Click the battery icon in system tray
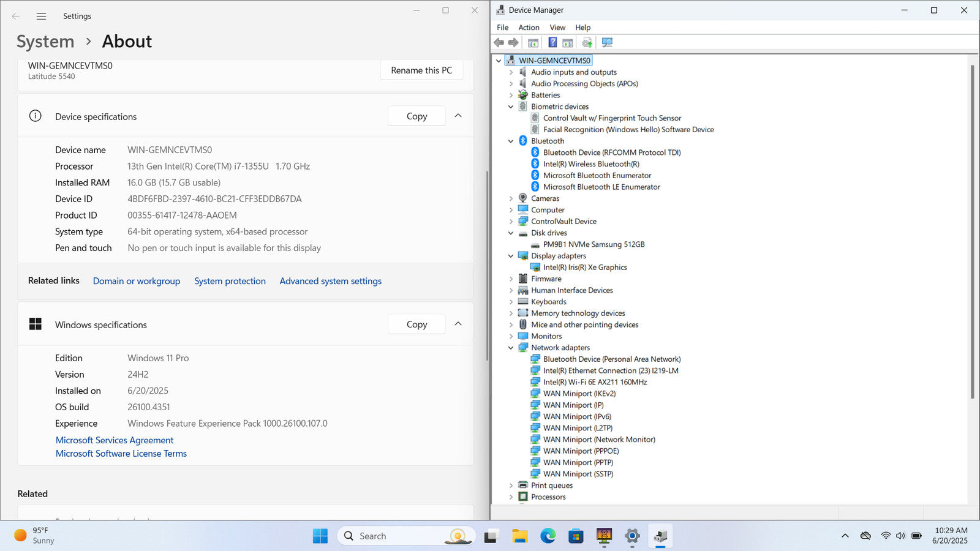 click(x=916, y=536)
